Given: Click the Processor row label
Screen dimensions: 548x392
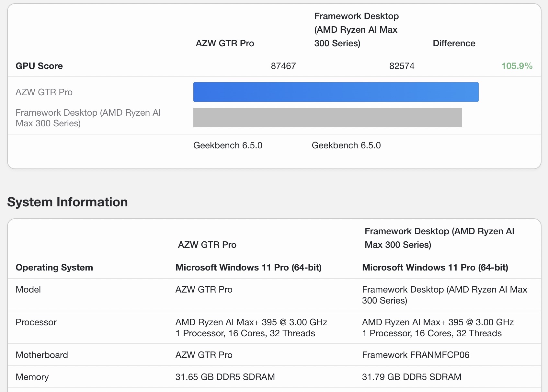Looking at the screenshot, I should click(36, 322).
